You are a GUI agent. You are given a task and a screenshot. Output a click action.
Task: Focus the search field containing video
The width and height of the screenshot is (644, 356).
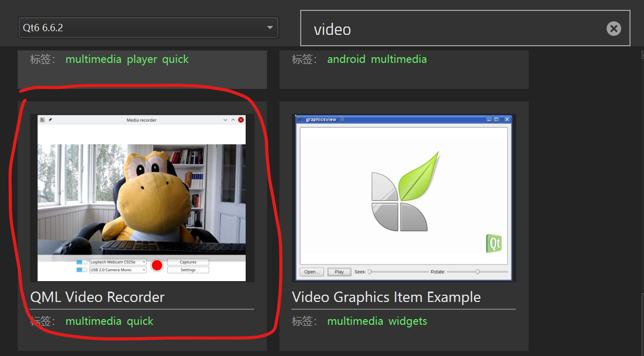tap(465, 28)
